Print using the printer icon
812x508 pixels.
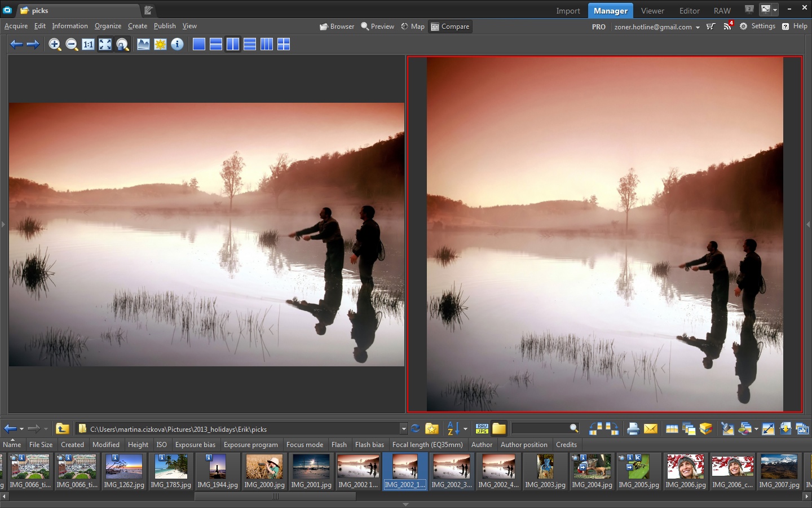[x=633, y=429]
